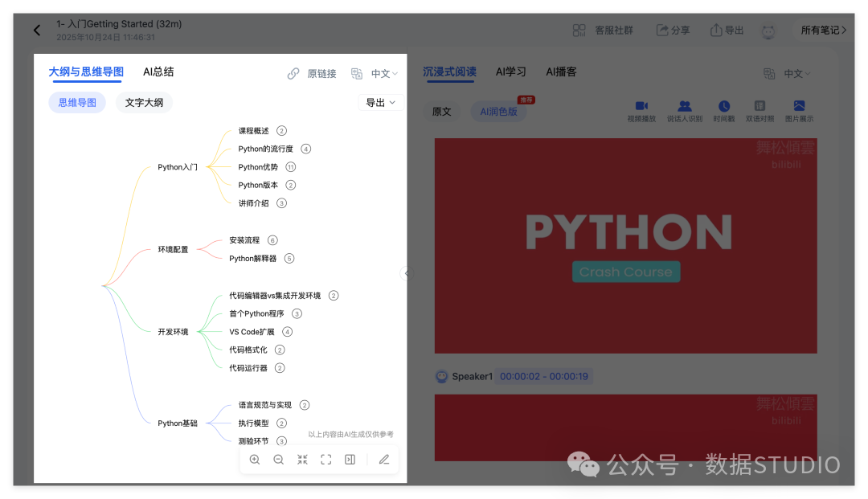
Task: Enter fullscreen view for the mind map
Action: pyautogui.click(x=326, y=460)
